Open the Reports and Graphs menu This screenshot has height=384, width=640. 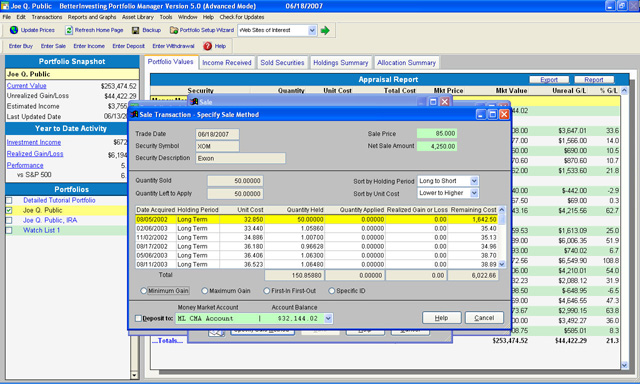click(x=92, y=17)
